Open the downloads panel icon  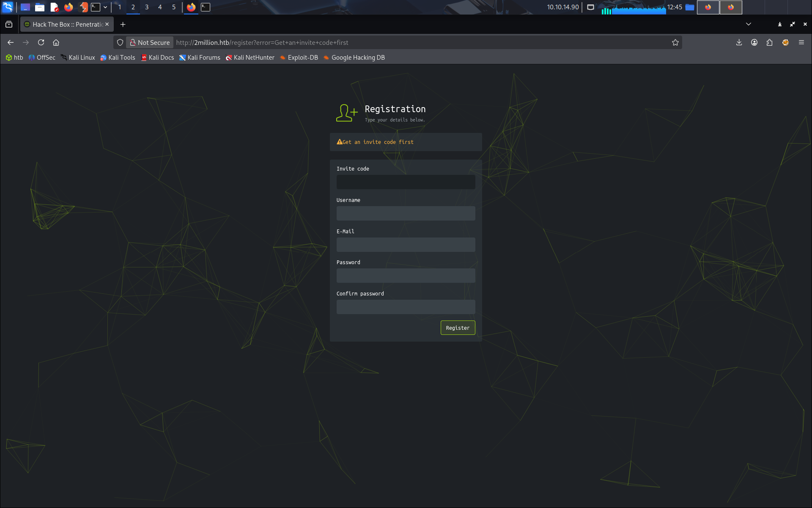coord(739,42)
